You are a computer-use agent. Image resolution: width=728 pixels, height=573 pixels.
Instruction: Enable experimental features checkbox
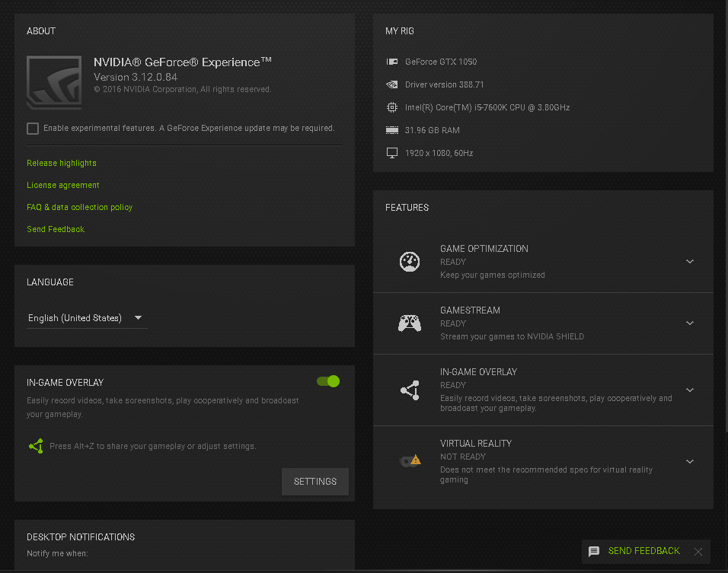tap(33, 129)
